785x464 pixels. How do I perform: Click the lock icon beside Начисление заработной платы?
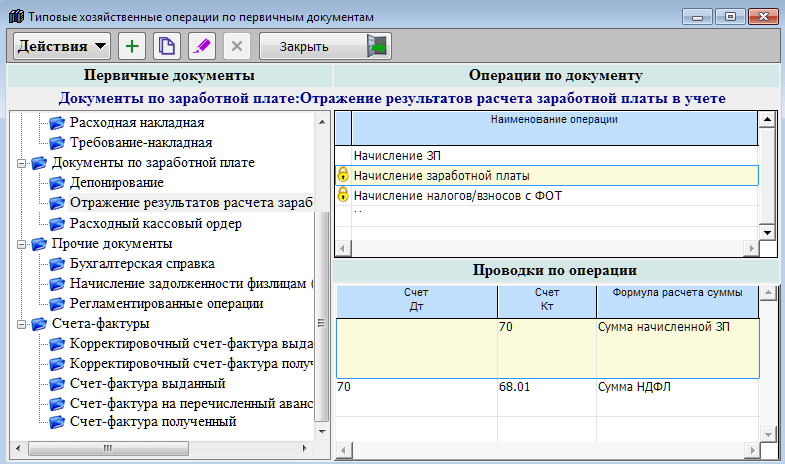pos(343,174)
